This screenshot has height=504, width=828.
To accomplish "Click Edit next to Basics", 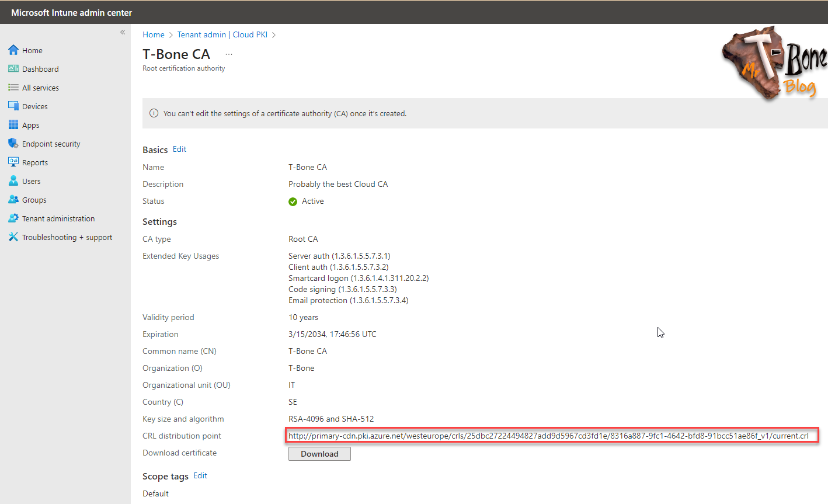I will 179,149.
